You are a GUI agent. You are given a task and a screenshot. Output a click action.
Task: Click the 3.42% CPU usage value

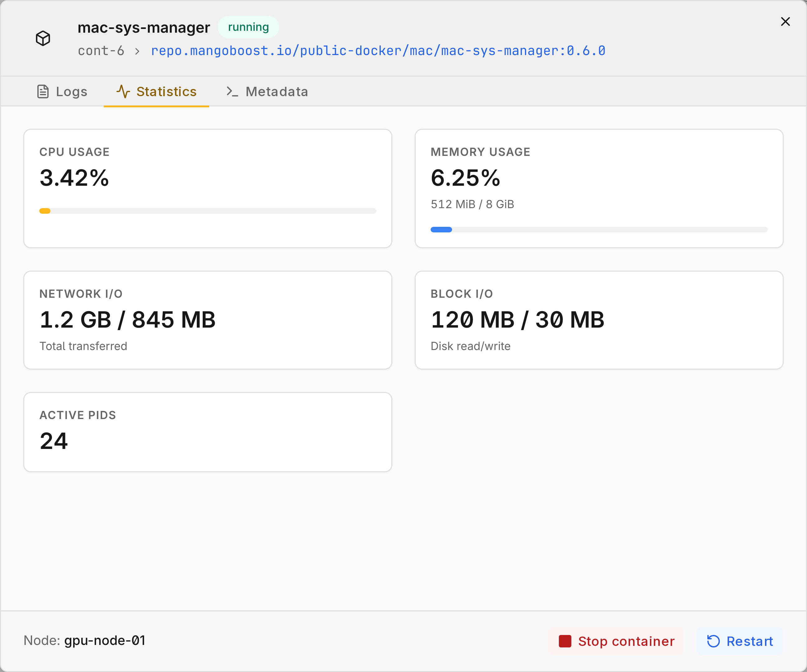[74, 178]
